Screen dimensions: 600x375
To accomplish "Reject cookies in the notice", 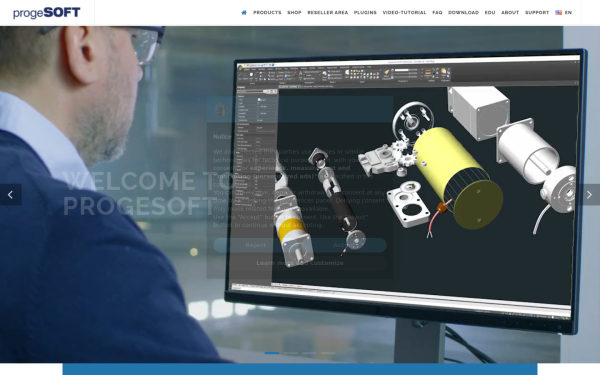I will click(256, 245).
